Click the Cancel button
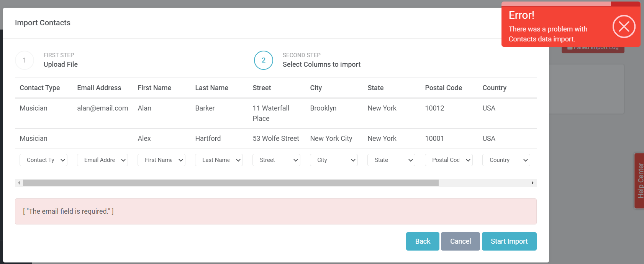 pos(460,241)
